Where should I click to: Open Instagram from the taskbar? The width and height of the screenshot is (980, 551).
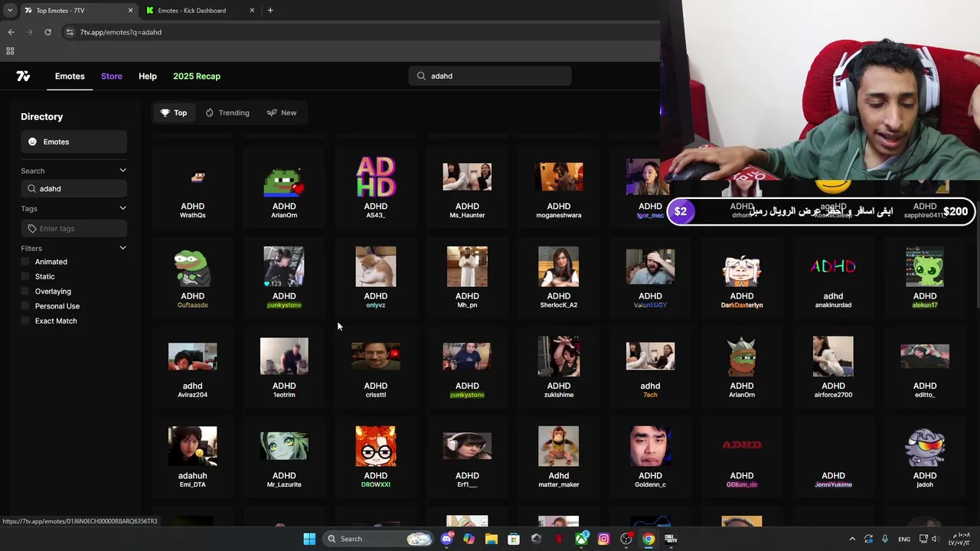coord(603,539)
